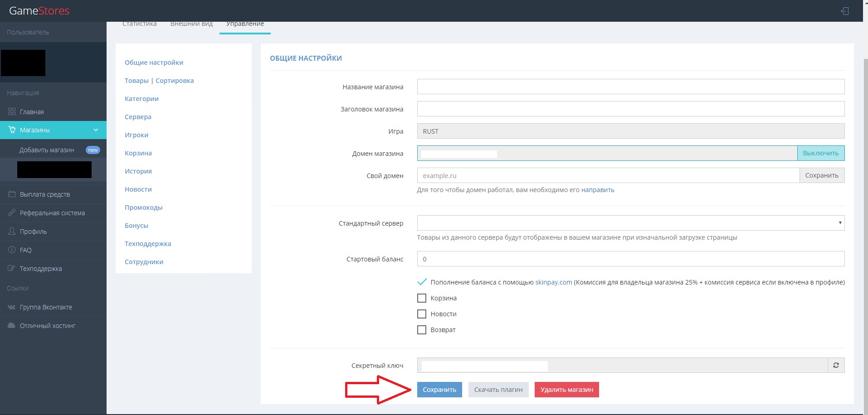Image resolution: width=868 pixels, height=415 pixels.
Task: Click the Выключить domain button
Action: [x=821, y=153]
